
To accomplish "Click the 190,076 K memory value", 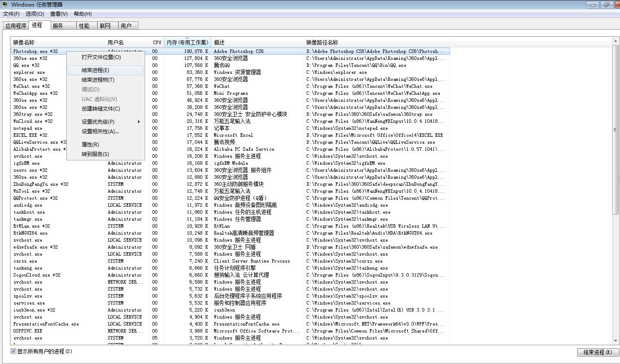I will [196, 51].
